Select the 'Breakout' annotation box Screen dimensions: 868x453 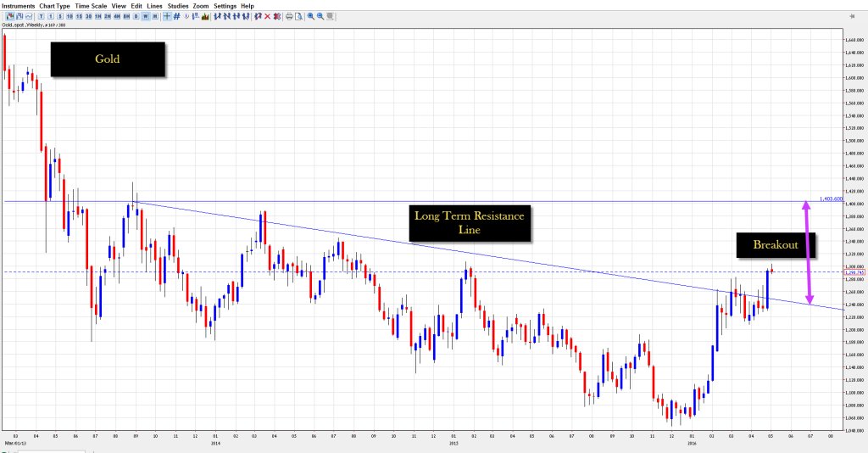pos(776,245)
